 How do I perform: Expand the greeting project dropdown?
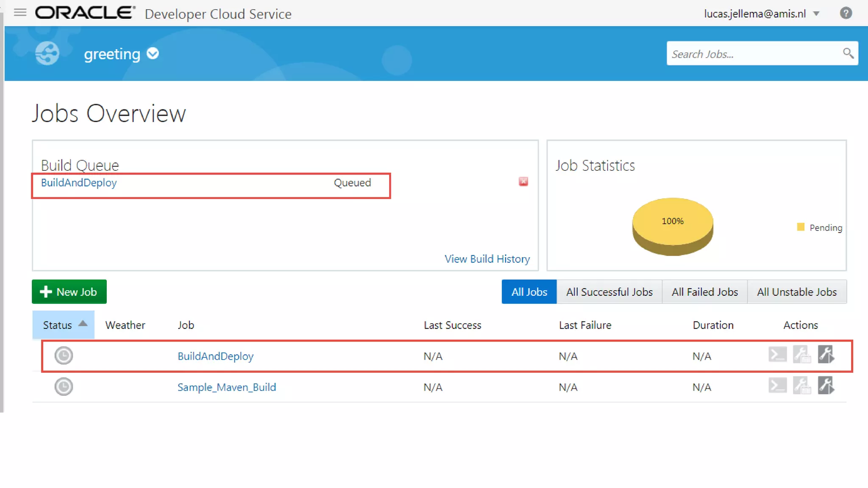point(153,54)
